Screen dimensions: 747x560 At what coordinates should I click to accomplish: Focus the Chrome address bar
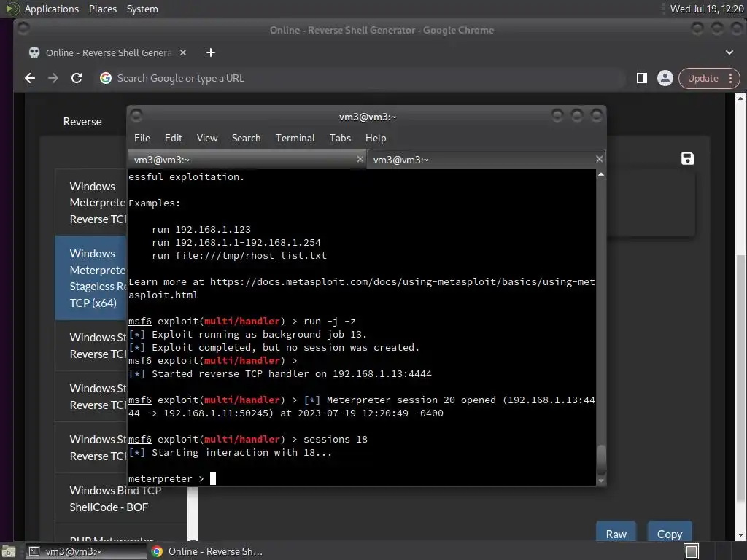[x=362, y=78]
